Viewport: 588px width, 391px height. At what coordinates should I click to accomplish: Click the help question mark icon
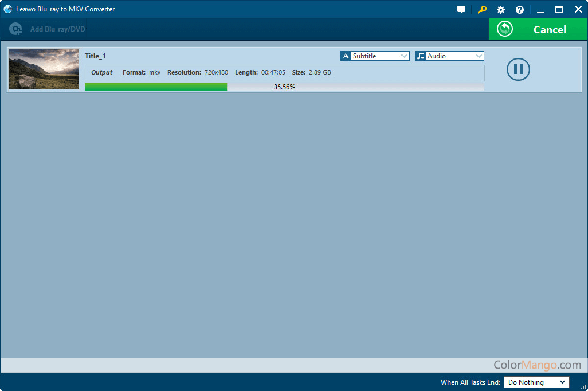520,10
